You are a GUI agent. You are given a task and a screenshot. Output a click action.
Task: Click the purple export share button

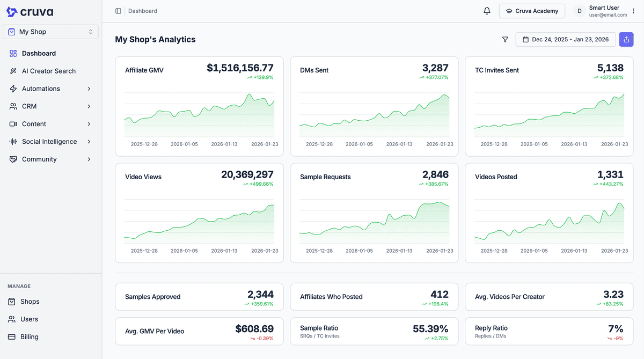tap(626, 39)
